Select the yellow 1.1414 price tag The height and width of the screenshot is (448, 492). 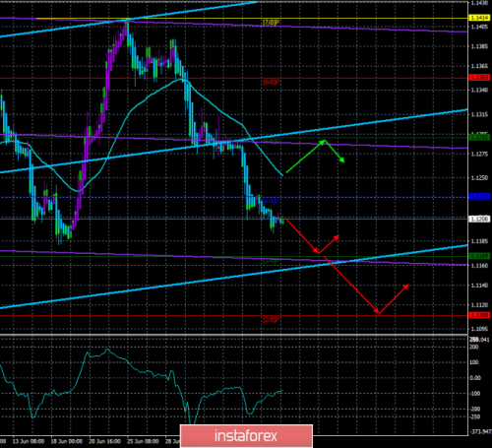(x=479, y=18)
